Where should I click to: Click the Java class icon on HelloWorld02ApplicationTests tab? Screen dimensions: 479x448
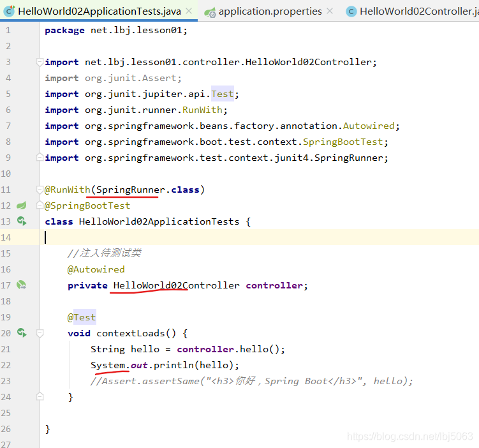9,11
